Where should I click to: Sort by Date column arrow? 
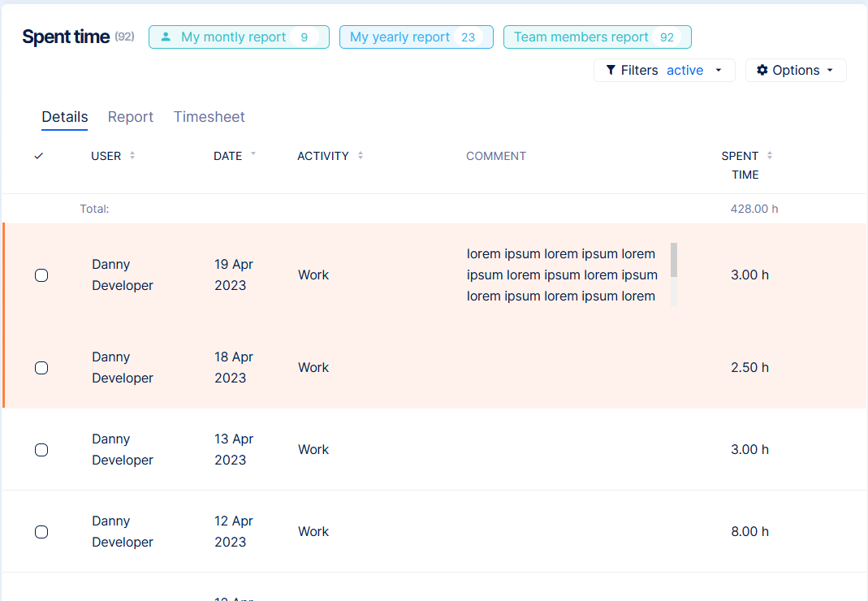(x=253, y=153)
